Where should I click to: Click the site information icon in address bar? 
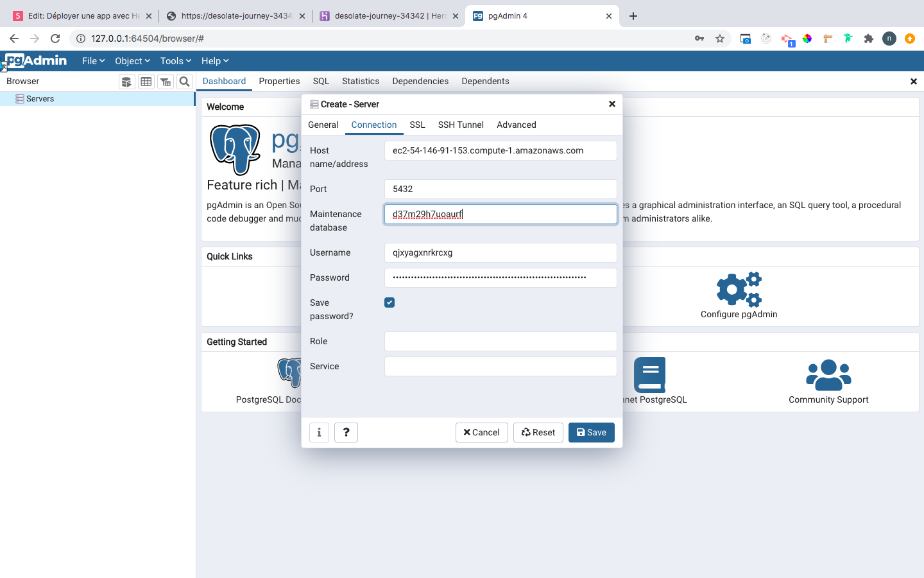coord(81,39)
